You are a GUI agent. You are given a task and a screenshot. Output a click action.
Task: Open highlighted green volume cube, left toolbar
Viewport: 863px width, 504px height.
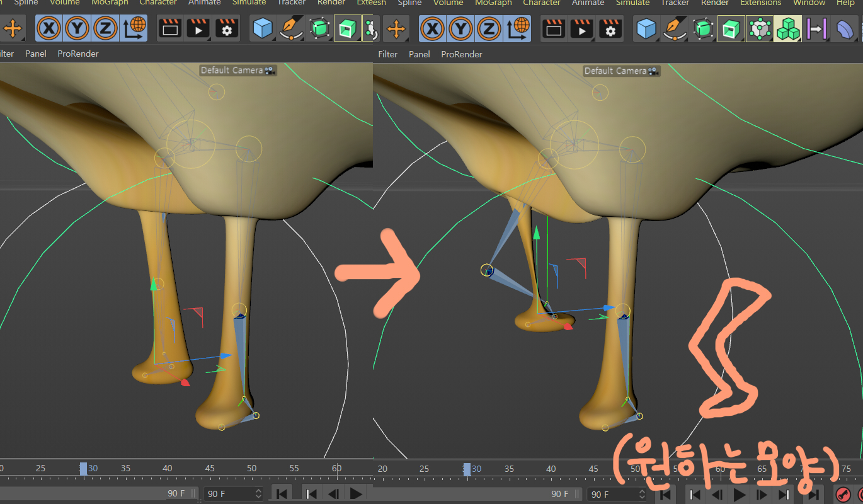click(x=347, y=28)
